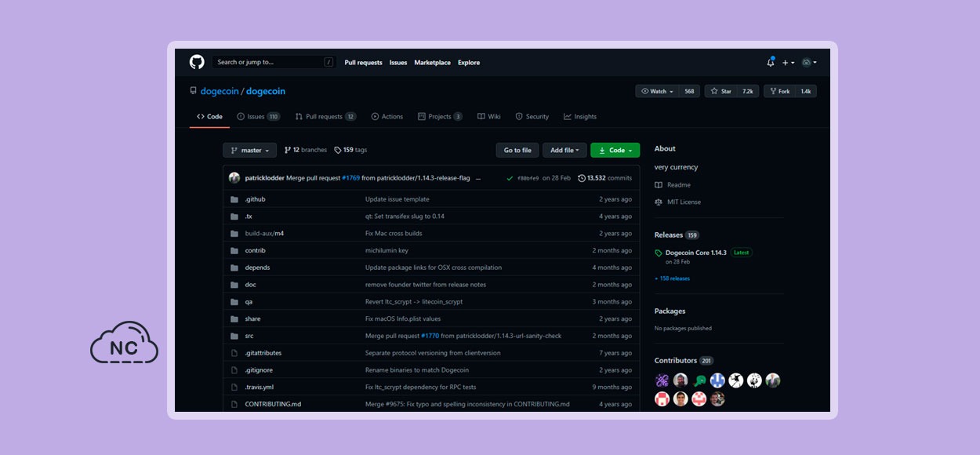
Task: Open Explore in the top navigation
Action: pos(469,63)
